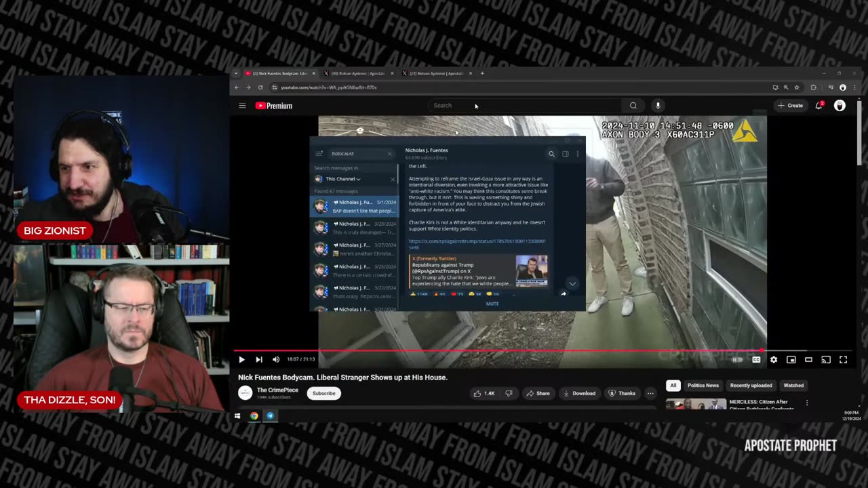This screenshot has height=488, width=868.
Task: Click the Thanks button
Action: 622,393
